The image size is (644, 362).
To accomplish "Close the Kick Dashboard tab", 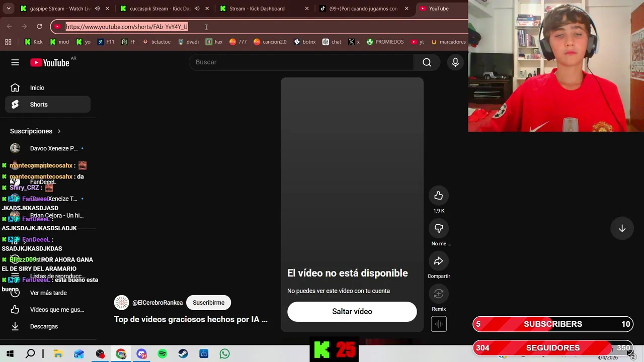I will 307,9.
